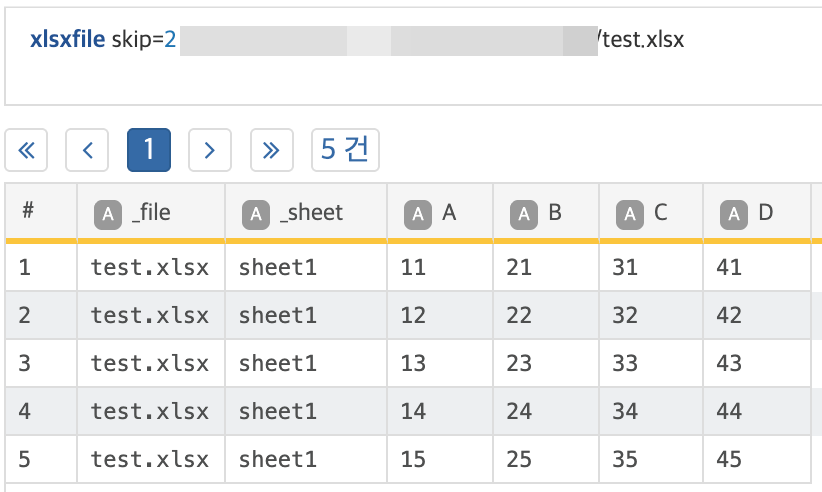Select the cell containing 32
822x492 pixels.
pos(625,315)
